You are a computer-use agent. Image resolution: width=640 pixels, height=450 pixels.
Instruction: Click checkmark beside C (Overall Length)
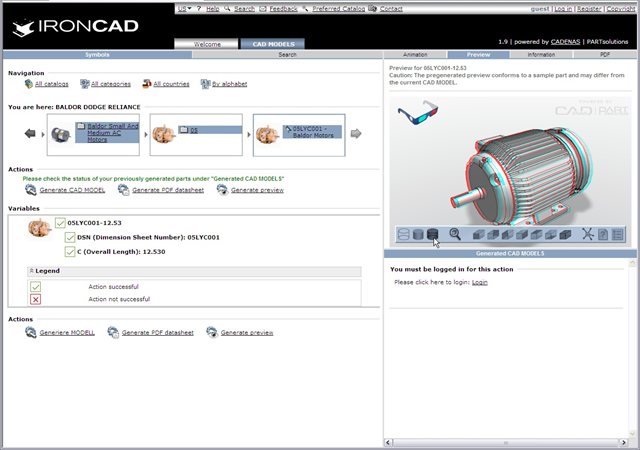70,252
